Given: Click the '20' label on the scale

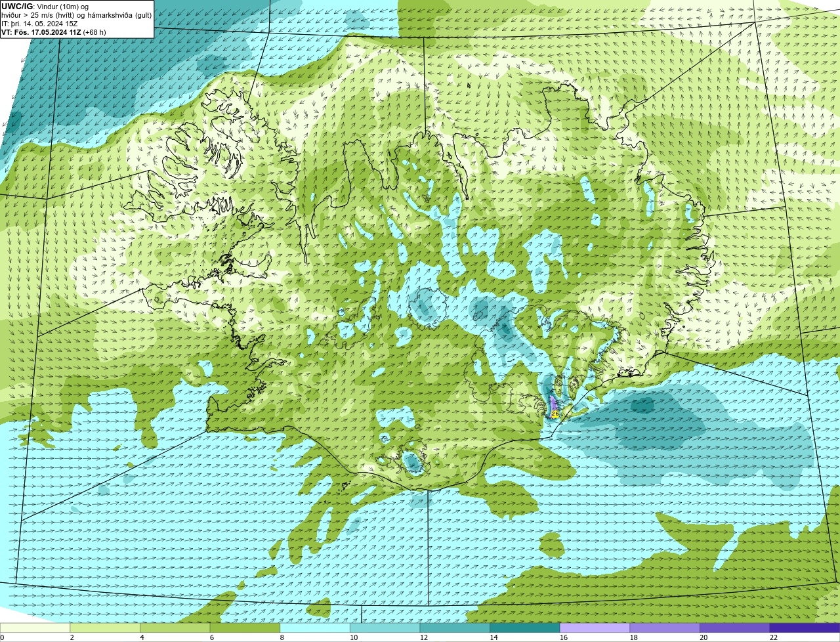Looking at the screenshot, I should (703, 637).
